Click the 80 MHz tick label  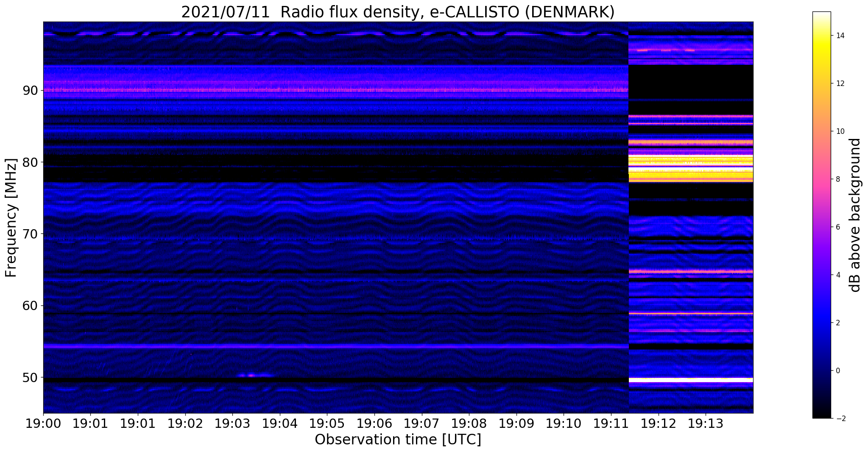click(x=30, y=162)
